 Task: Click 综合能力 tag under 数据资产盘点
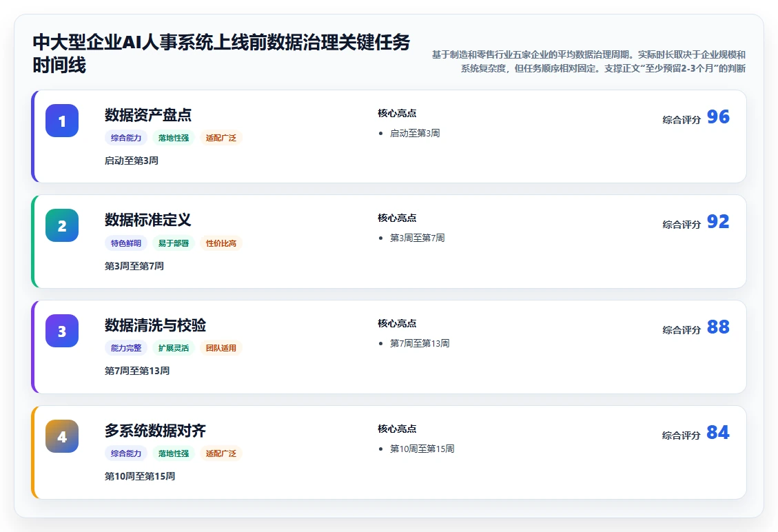(126, 138)
